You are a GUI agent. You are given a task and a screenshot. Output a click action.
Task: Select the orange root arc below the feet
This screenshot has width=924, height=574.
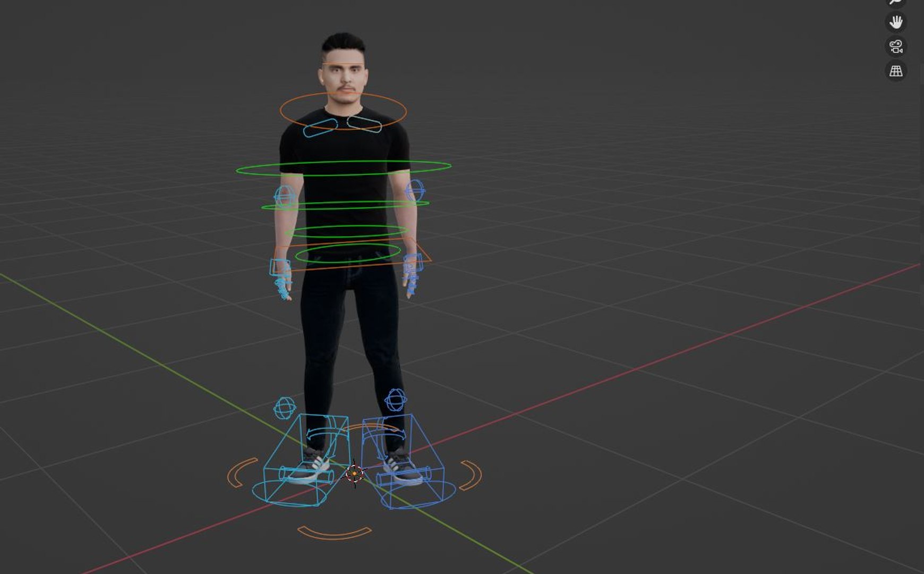click(335, 533)
